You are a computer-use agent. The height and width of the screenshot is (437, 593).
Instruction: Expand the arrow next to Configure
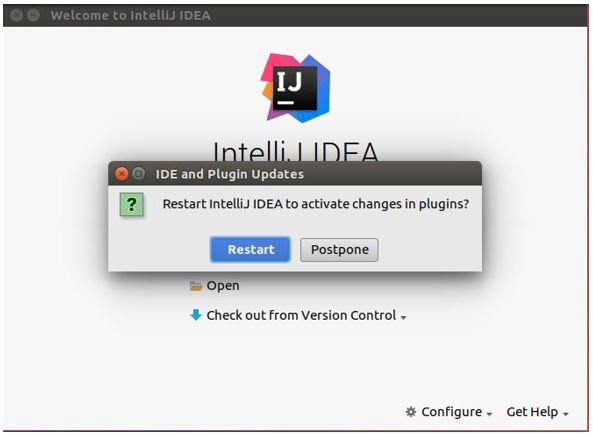pyautogui.click(x=489, y=414)
